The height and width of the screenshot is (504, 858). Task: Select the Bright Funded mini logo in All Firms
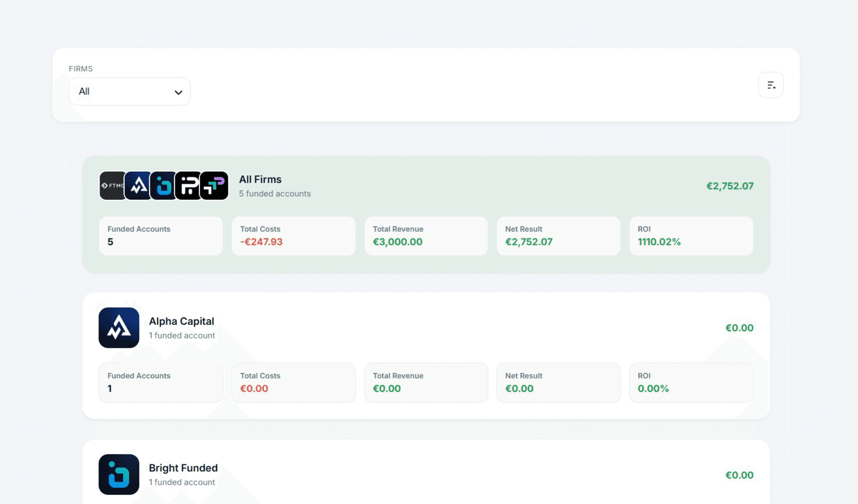coord(163,186)
